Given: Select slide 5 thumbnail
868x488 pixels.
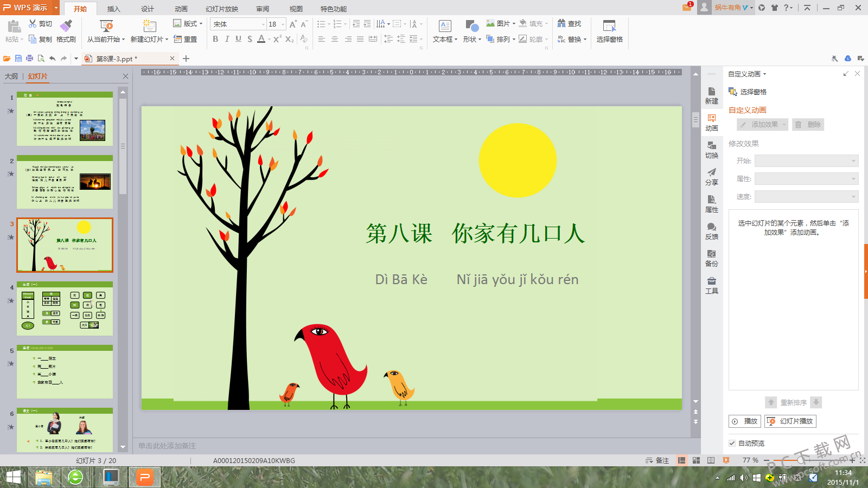Looking at the screenshot, I should coord(64,373).
